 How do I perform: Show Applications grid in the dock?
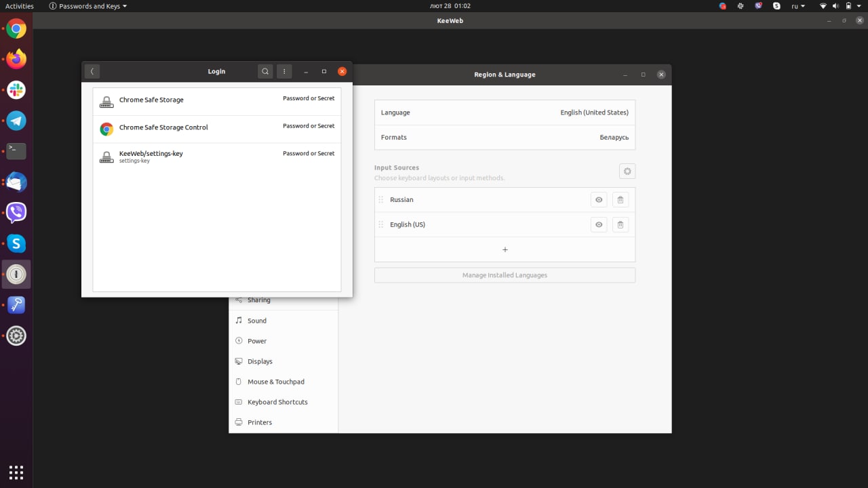(16, 472)
